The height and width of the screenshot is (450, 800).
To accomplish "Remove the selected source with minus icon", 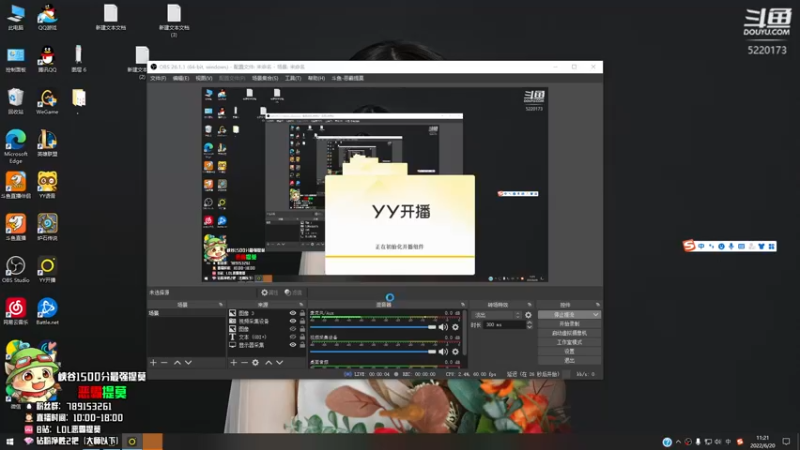I will click(244, 362).
